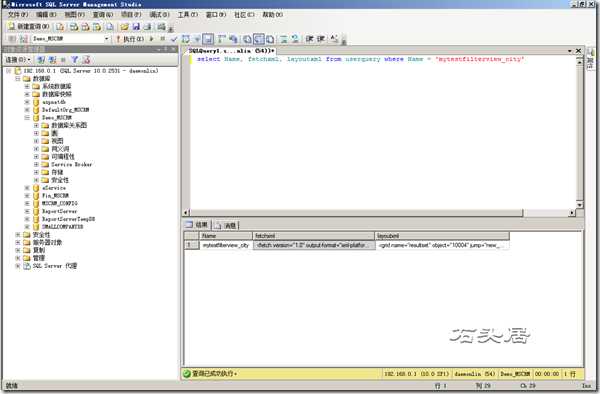Click the Cancel Executing Query stop icon
Viewport: 600px width, 394px height.
pos(162,39)
